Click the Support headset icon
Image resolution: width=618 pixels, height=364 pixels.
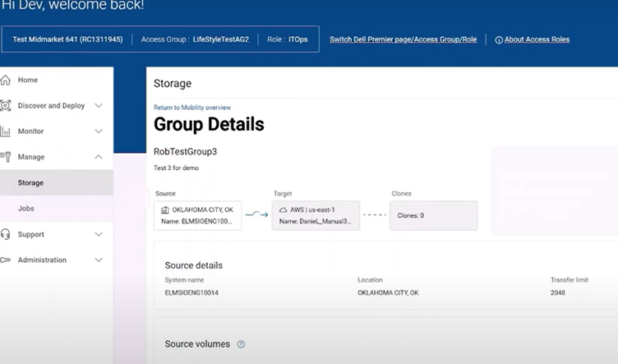(x=6, y=234)
